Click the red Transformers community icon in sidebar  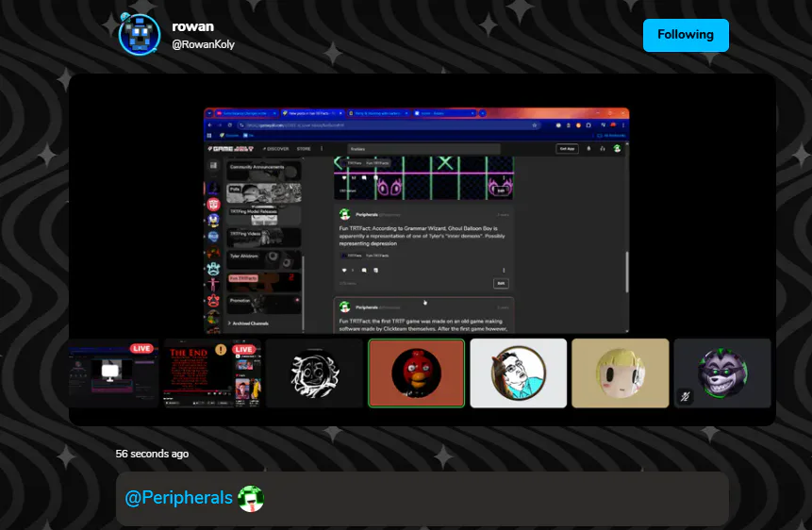coord(213,204)
